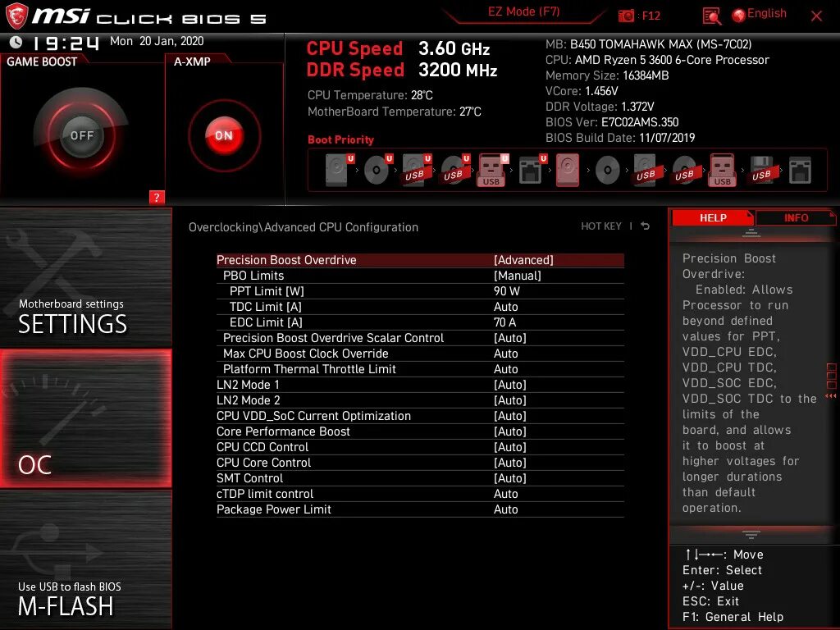The width and height of the screenshot is (840, 630).
Task: Select the legacy USB key boot icon
Action: coord(723,170)
